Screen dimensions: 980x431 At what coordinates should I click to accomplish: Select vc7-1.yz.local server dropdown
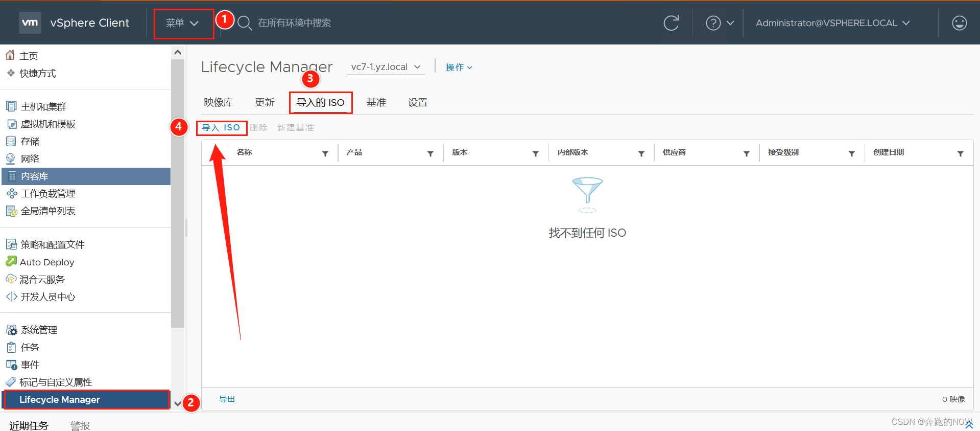pyautogui.click(x=386, y=67)
